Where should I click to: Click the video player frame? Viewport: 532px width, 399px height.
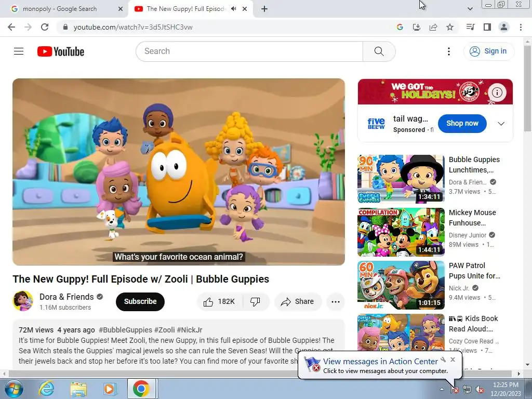click(x=179, y=171)
